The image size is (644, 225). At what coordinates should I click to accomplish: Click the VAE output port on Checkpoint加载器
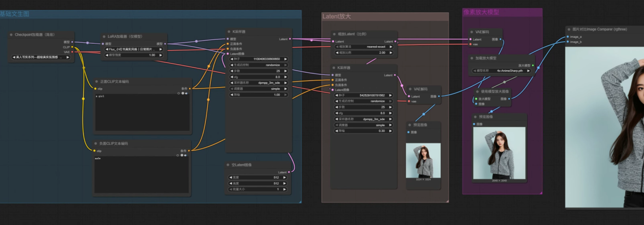tap(72, 52)
